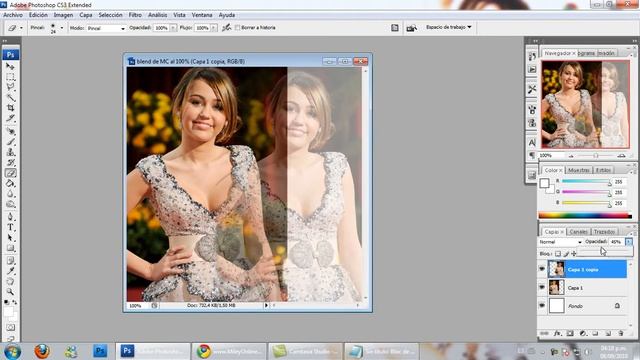Select the Rectangular Marquee tool
The width and height of the screenshot is (640, 360).
tap(11, 77)
